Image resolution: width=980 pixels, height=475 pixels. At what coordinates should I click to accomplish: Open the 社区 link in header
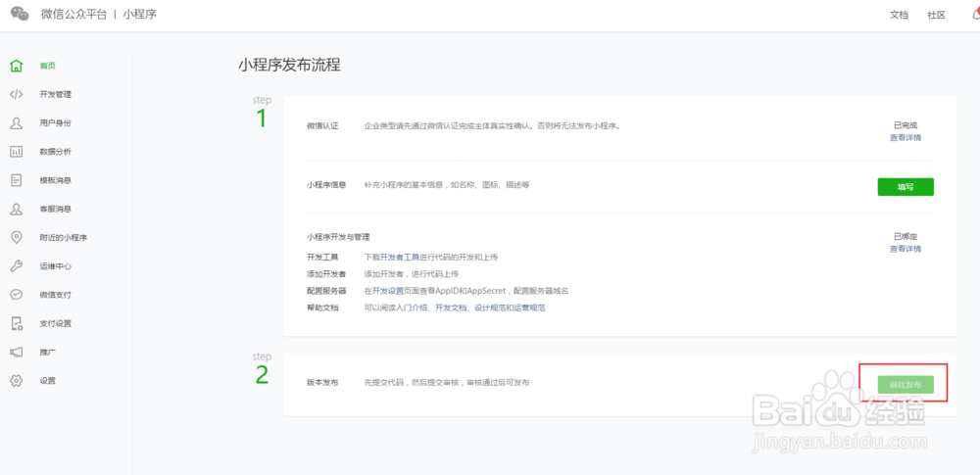(x=936, y=15)
